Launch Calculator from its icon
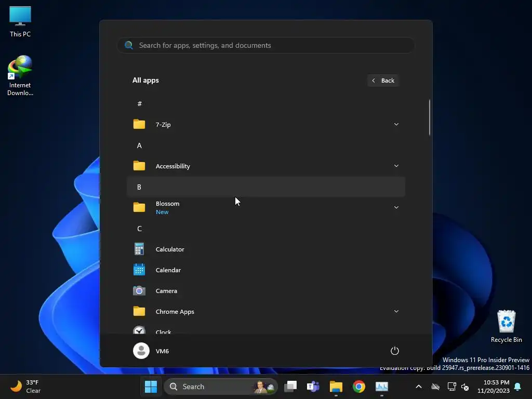The image size is (532, 399). point(139,249)
